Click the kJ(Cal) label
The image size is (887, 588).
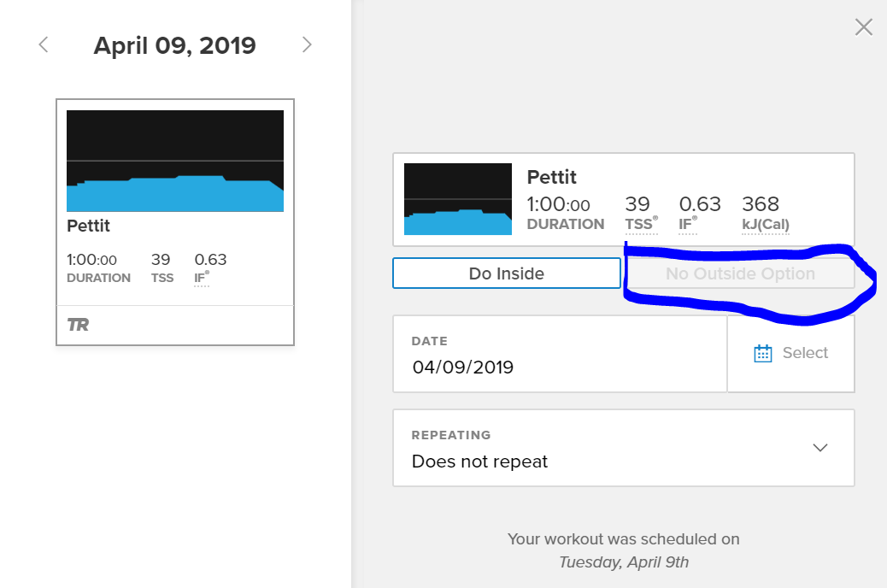766,225
